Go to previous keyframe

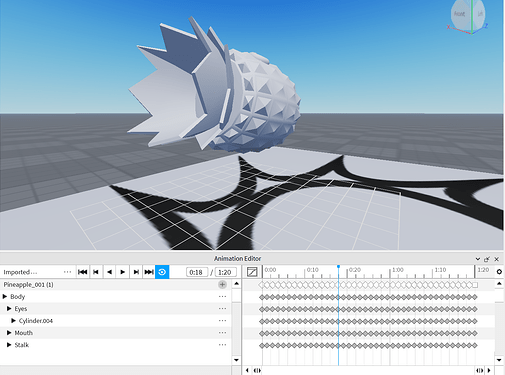point(96,272)
